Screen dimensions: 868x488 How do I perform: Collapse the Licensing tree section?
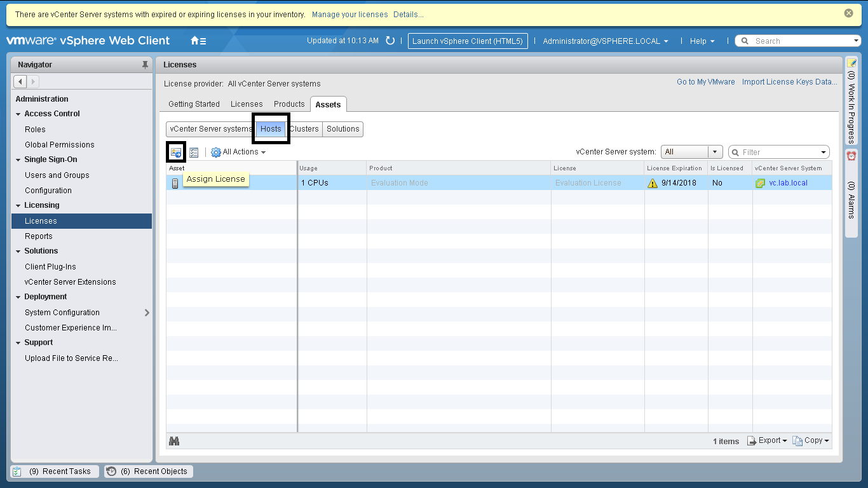18,206
